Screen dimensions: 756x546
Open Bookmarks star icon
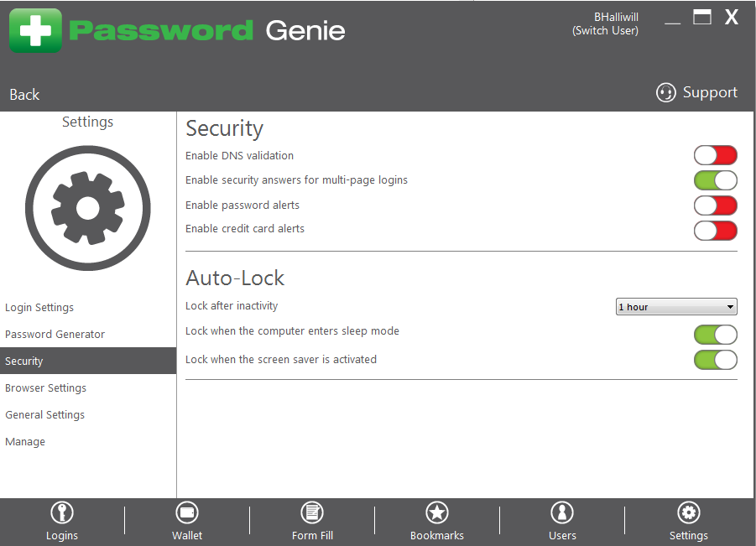[x=437, y=512]
